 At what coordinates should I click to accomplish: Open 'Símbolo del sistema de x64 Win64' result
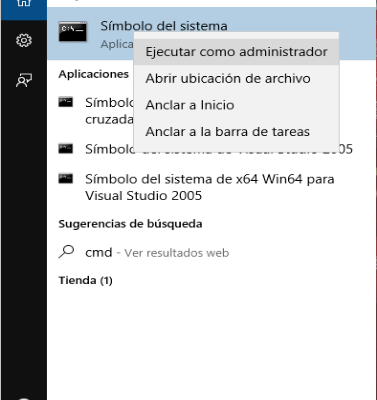point(210,187)
